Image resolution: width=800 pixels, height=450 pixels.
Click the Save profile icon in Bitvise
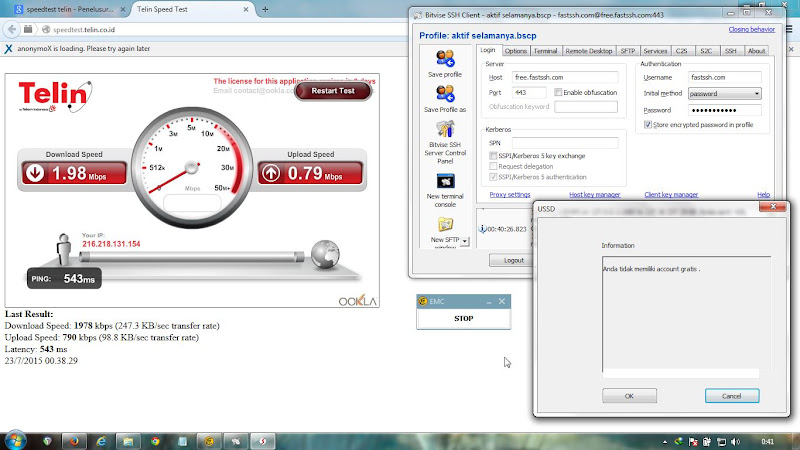(x=445, y=63)
